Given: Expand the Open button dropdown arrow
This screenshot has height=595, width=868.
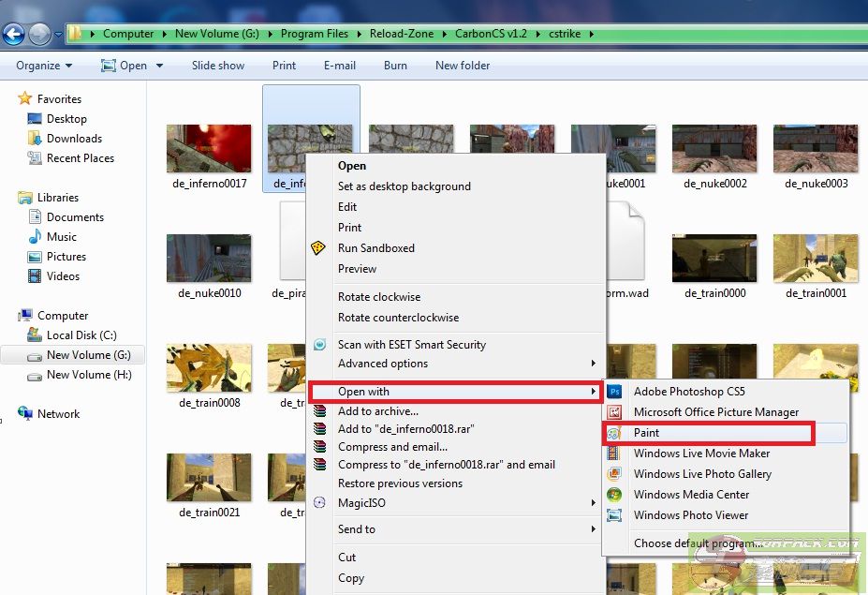Looking at the screenshot, I should (159, 66).
